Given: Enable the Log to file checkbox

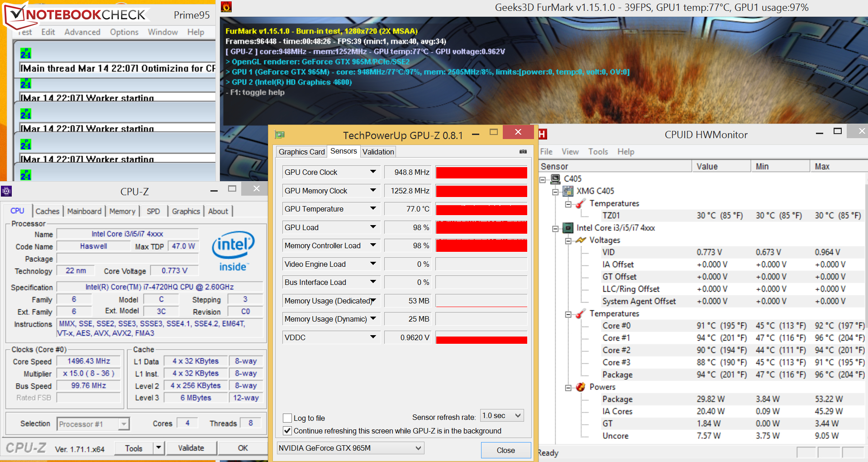Looking at the screenshot, I should pyautogui.click(x=287, y=418).
